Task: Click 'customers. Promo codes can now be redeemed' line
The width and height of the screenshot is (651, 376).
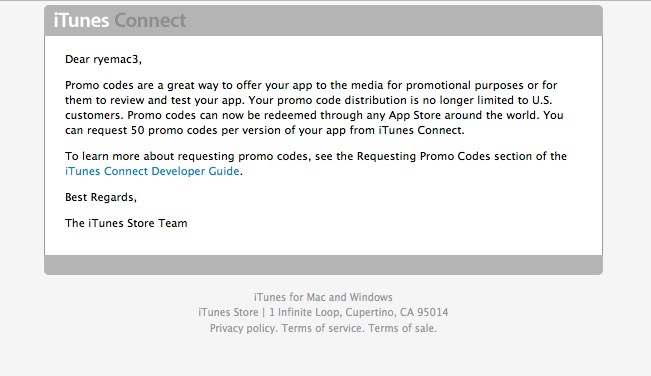Action: click(314, 115)
